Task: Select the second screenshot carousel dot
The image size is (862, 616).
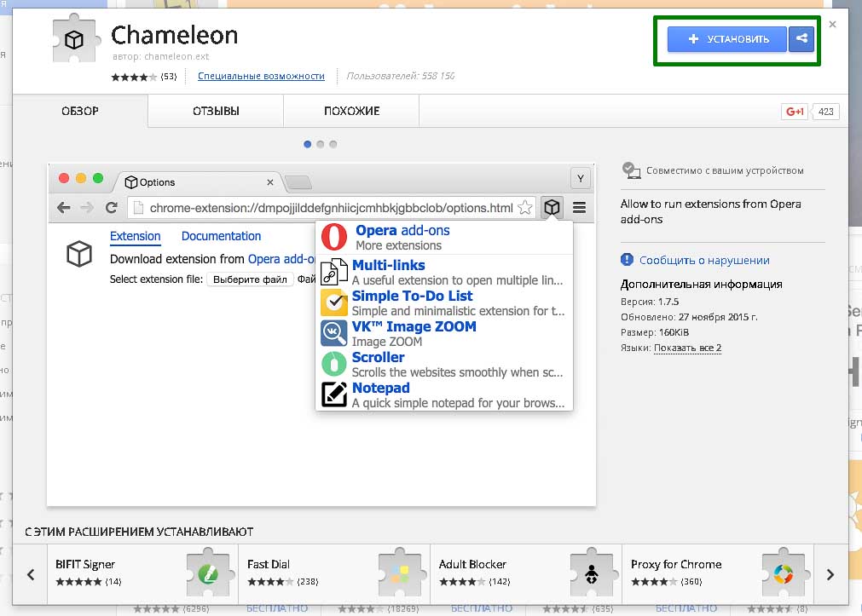Action: 320,144
